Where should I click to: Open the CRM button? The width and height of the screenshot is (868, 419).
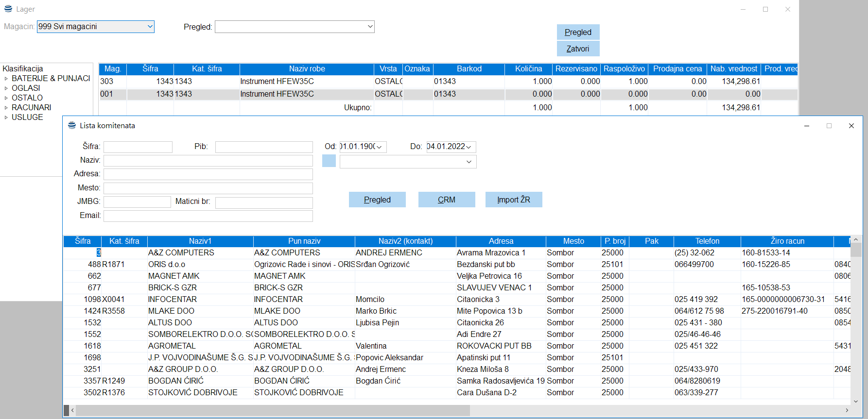446,200
